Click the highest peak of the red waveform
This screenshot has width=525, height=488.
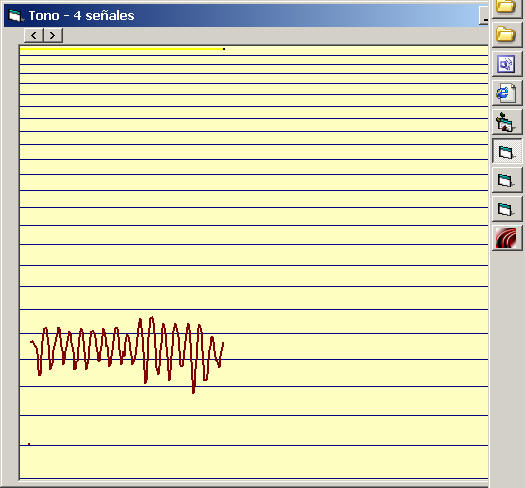(152, 318)
